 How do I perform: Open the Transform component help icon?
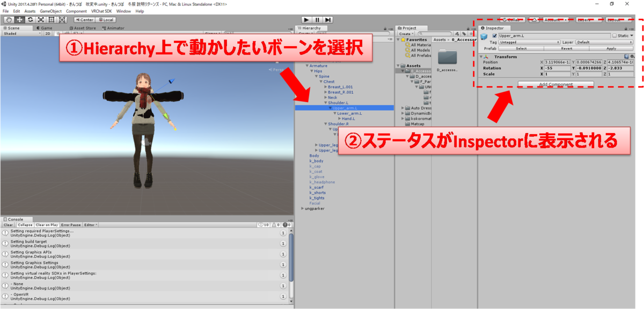(627, 56)
